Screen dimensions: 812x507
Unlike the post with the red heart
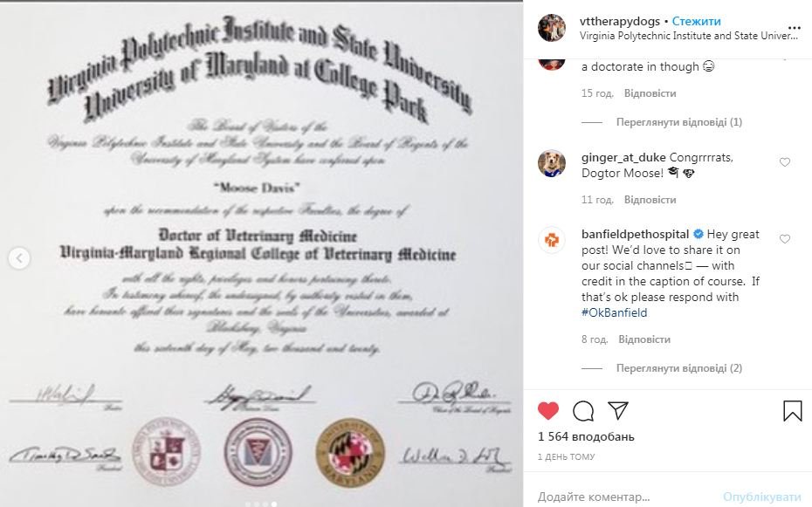tap(548, 411)
